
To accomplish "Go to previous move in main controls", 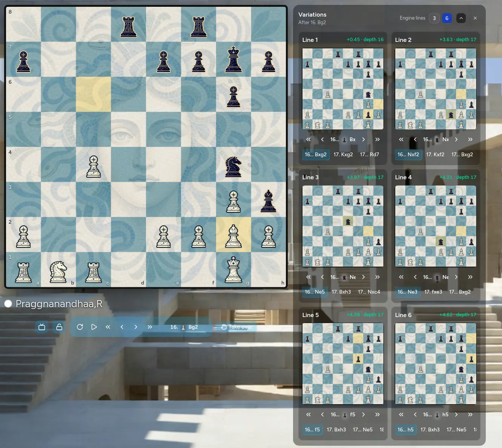I will pos(122,327).
